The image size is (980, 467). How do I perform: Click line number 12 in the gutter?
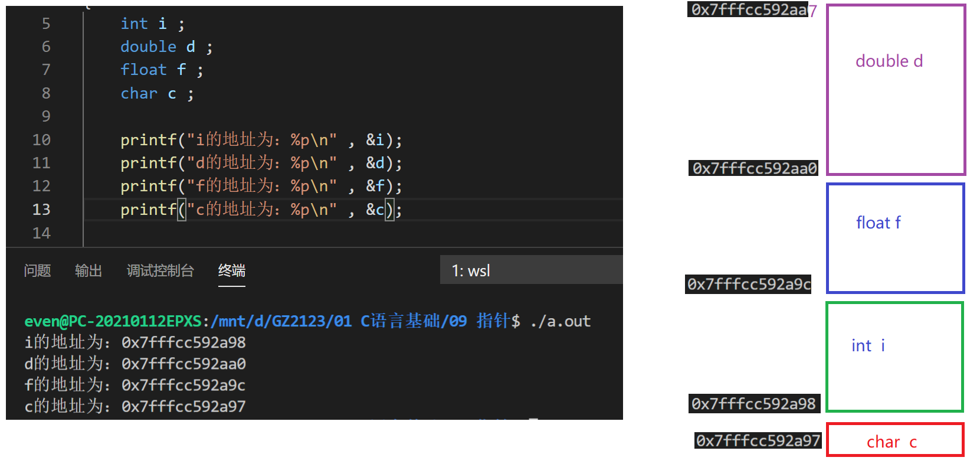tap(41, 186)
